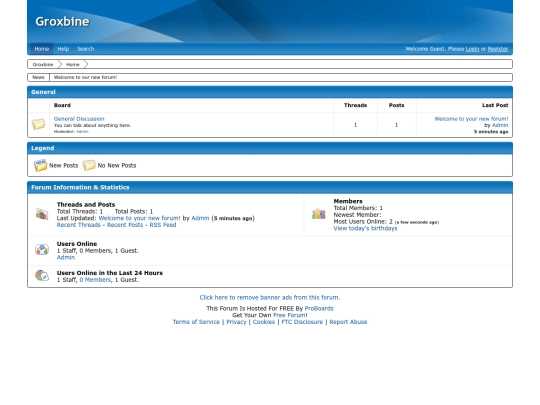Click the Groxbine forum title
The image size is (540, 405).
point(62,22)
